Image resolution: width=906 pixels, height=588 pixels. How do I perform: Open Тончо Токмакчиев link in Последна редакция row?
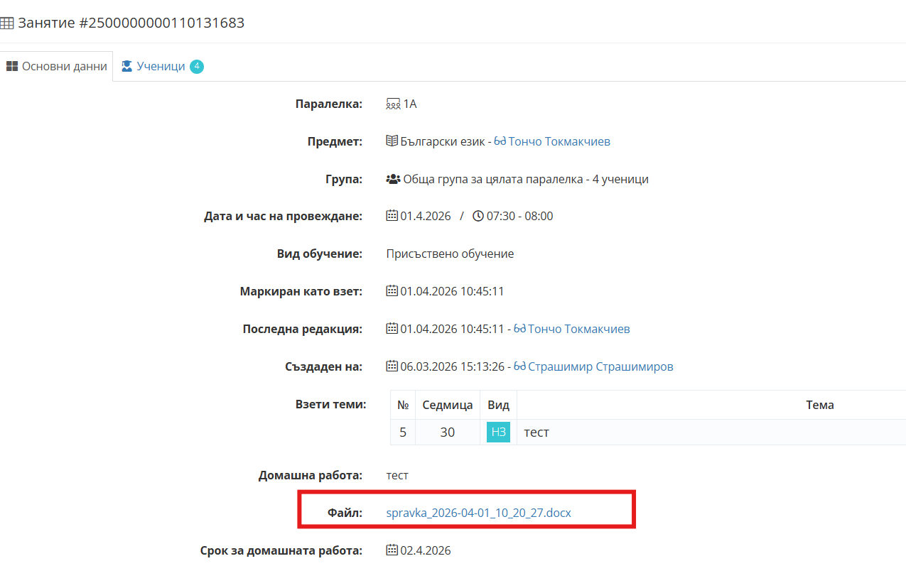click(x=578, y=329)
